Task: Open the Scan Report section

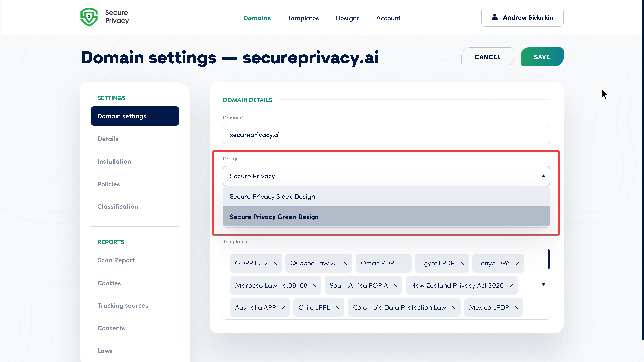Action: [x=116, y=260]
